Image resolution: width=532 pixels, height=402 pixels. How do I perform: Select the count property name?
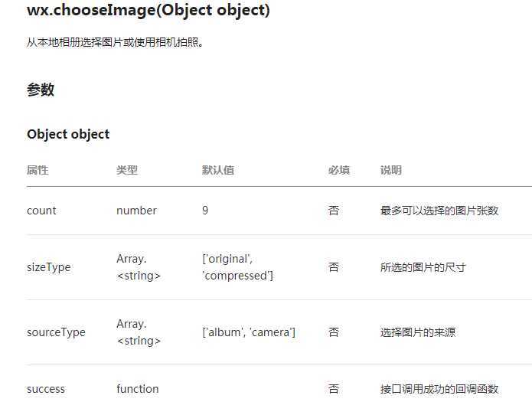coord(41,211)
